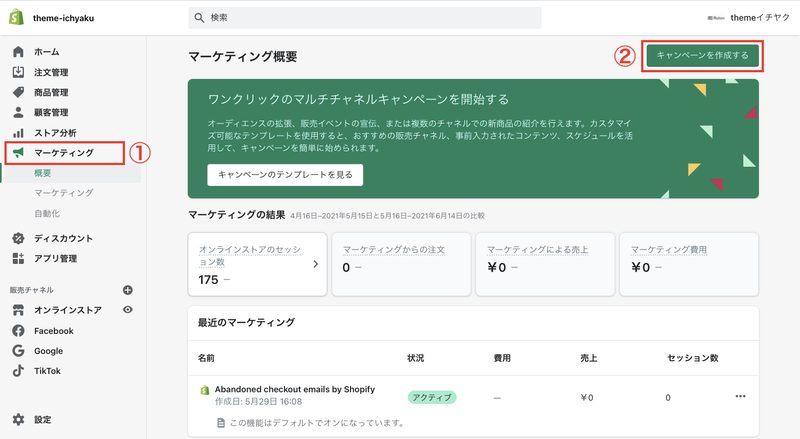Open Facebook channel label
Image resolution: width=800 pixels, height=439 pixels.
(54, 331)
